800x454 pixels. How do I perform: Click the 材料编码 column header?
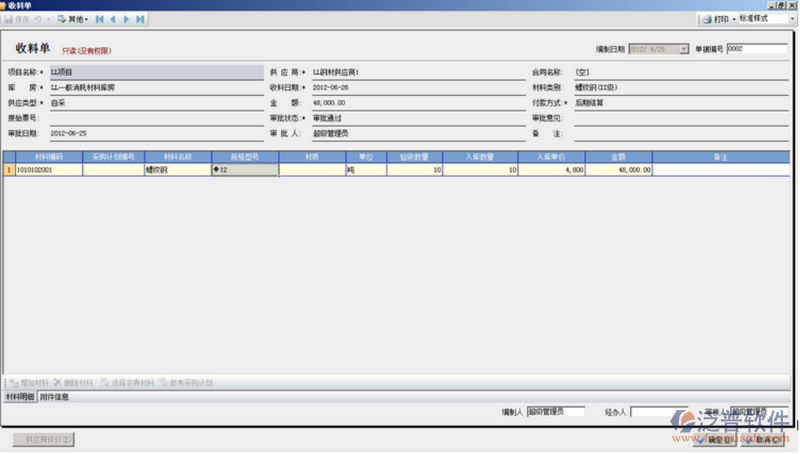click(49, 157)
